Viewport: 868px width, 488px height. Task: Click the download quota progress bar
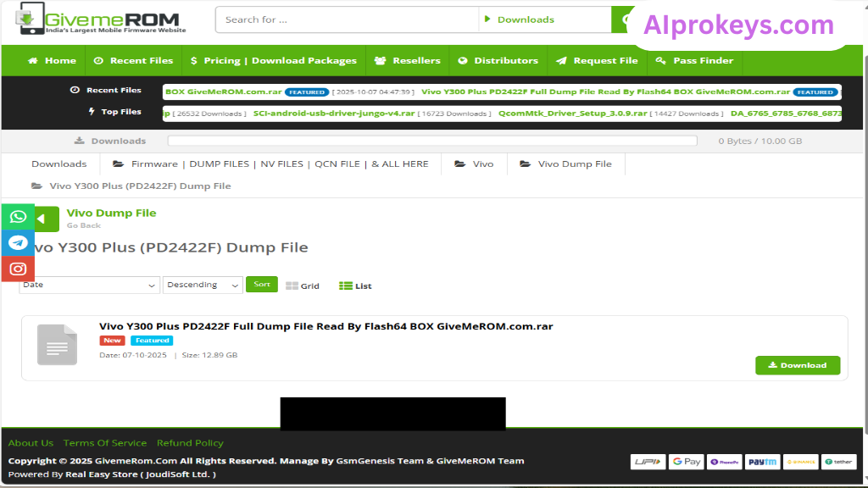(x=432, y=141)
